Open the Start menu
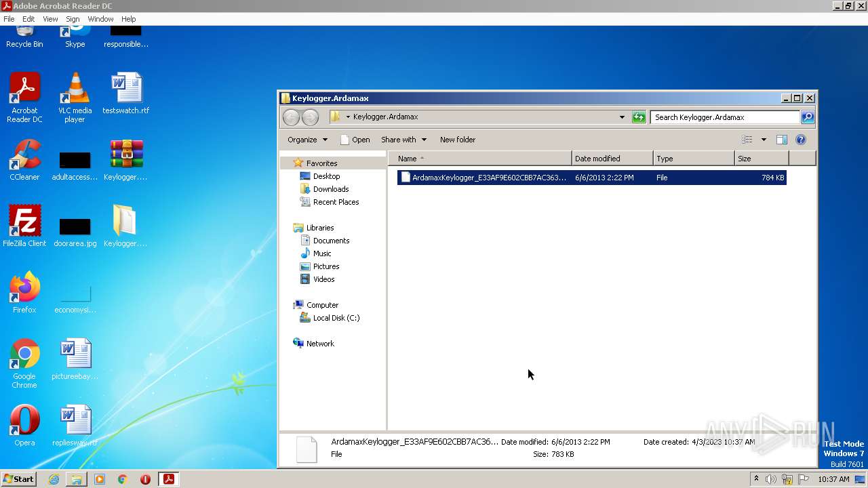 [19, 479]
